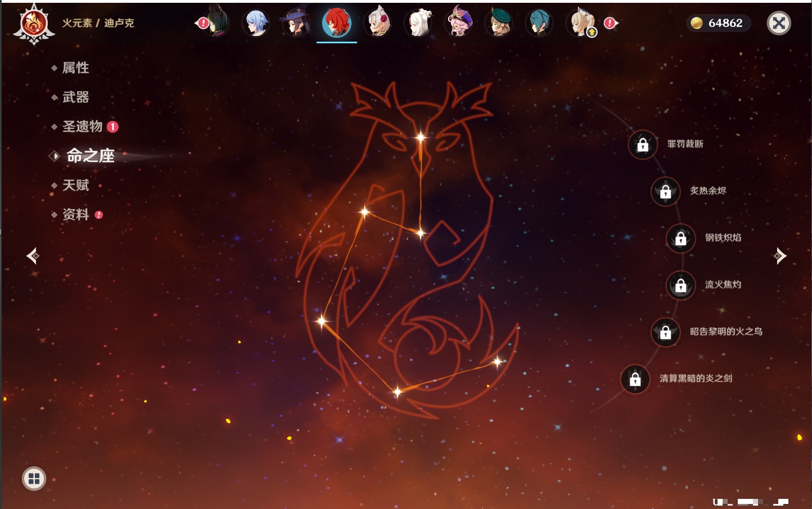Select the light-blue-haired character portrait
The image size is (812, 509).
click(x=256, y=24)
